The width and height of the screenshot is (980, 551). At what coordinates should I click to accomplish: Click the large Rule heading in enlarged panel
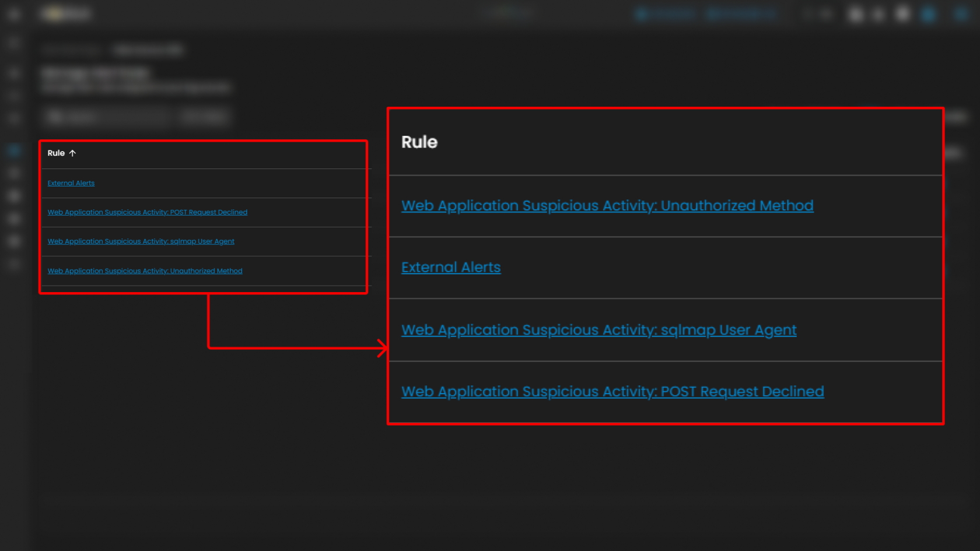click(419, 142)
